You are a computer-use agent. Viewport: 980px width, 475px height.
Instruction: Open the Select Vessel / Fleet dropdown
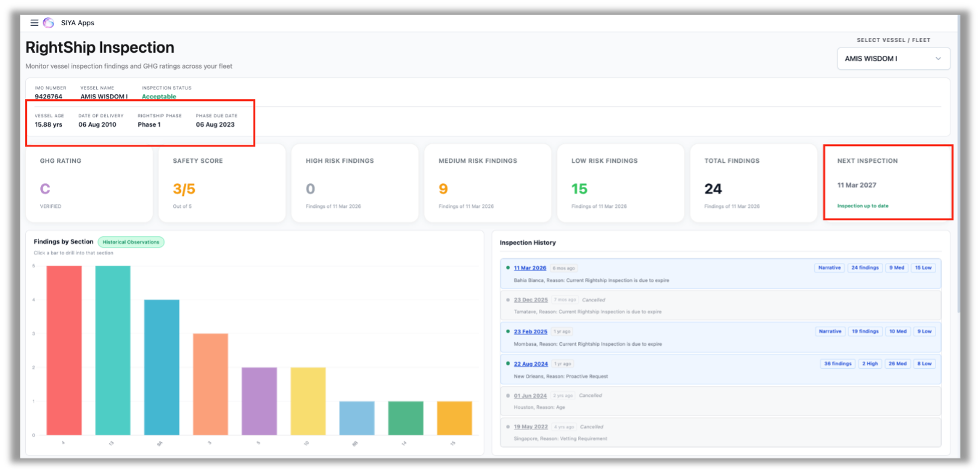pyautogui.click(x=893, y=59)
